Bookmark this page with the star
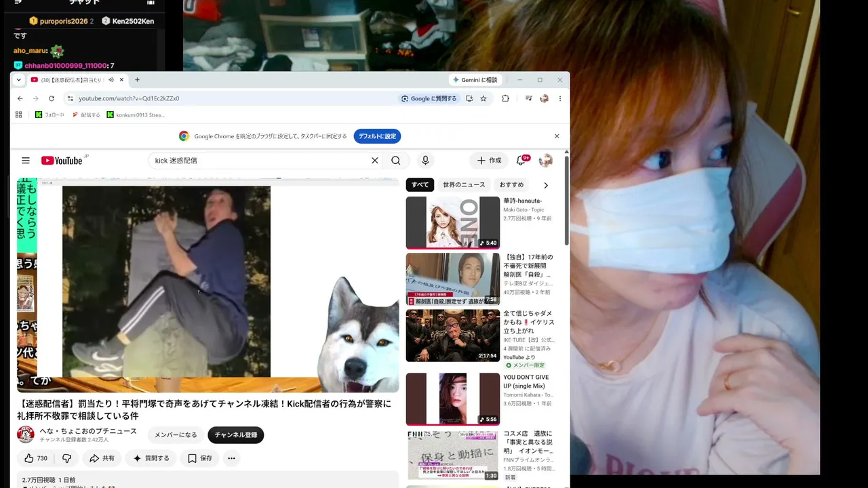 (x=484, y=98)
